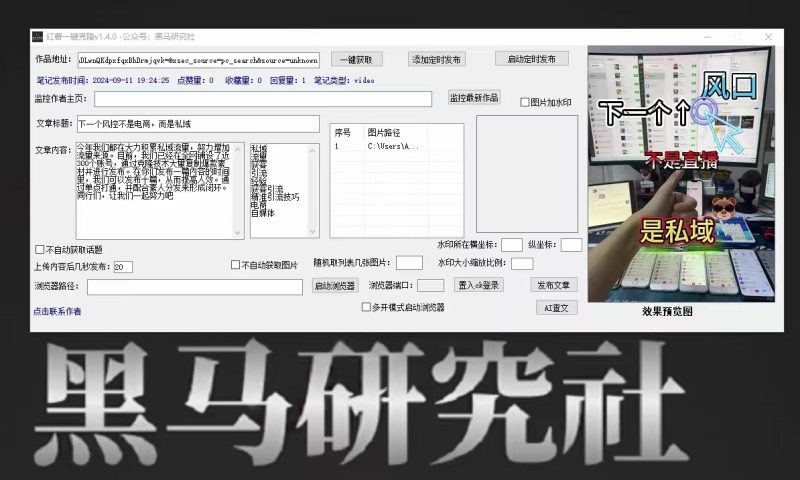Click the AI查文 button
Screen dimensions: 800x480
[x=554, y=308]
